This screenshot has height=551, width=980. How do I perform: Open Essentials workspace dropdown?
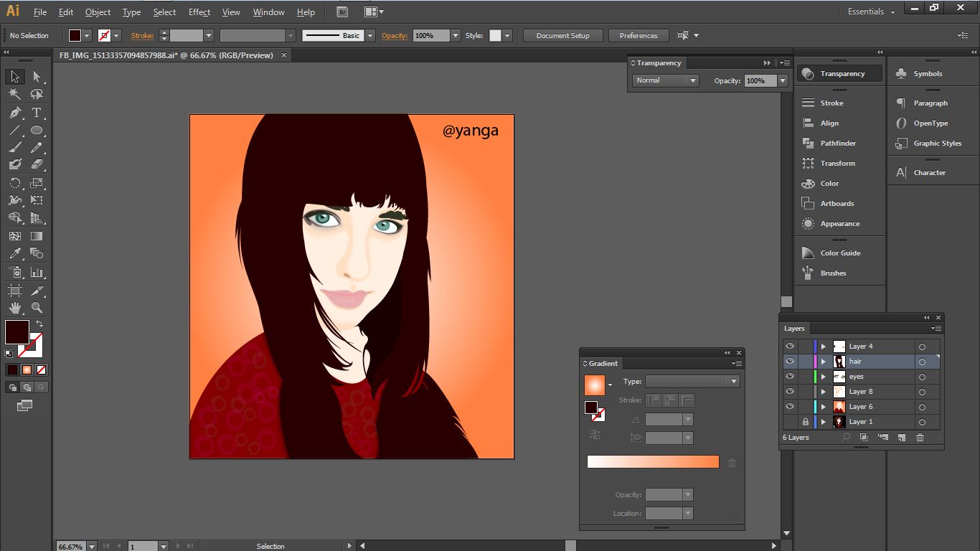pos(871,11)
